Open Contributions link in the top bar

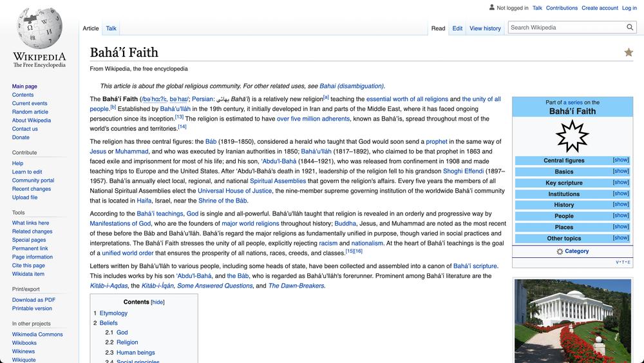562,8
